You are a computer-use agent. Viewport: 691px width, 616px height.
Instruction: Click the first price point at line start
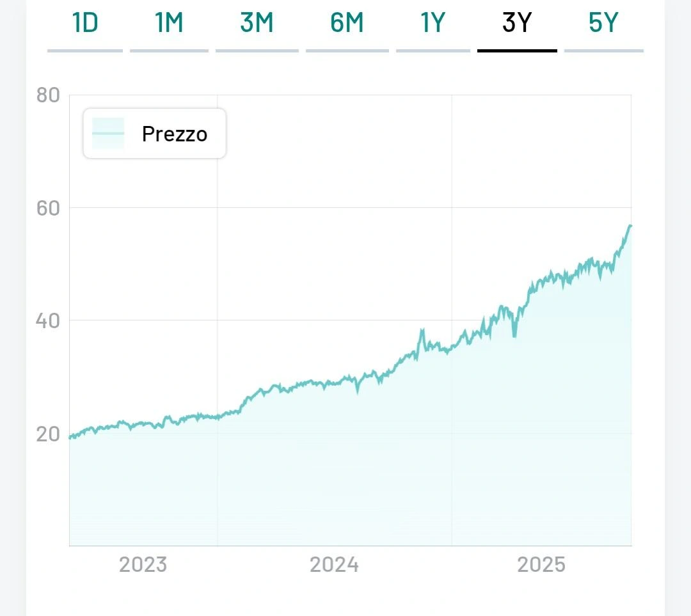(70, 438)
